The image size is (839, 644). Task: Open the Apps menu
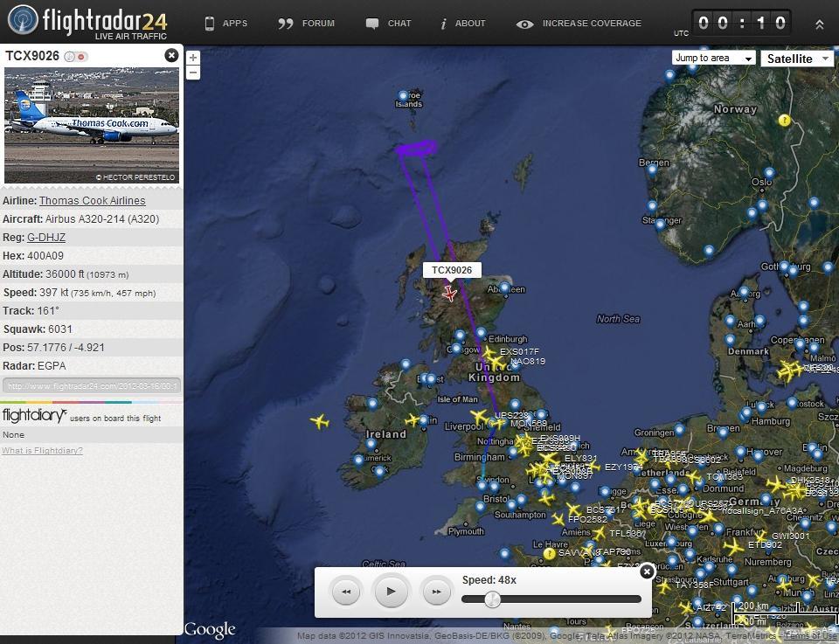coord(225,24)
